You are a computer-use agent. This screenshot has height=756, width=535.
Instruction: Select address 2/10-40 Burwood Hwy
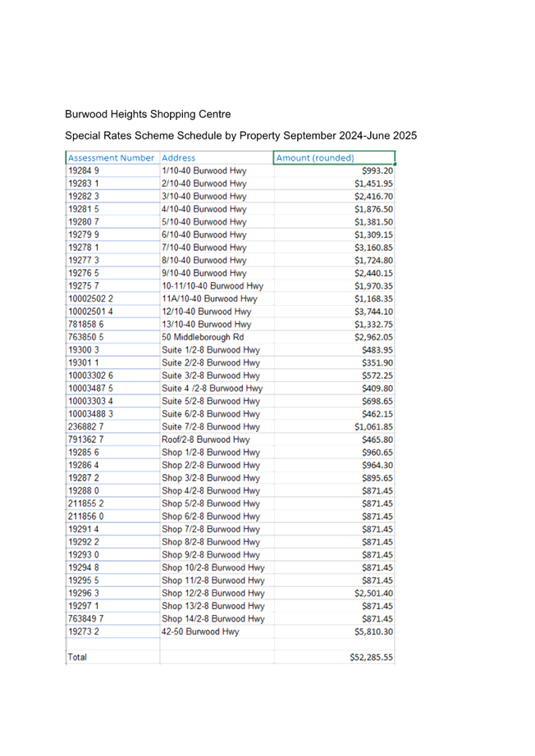click(204, 184)
